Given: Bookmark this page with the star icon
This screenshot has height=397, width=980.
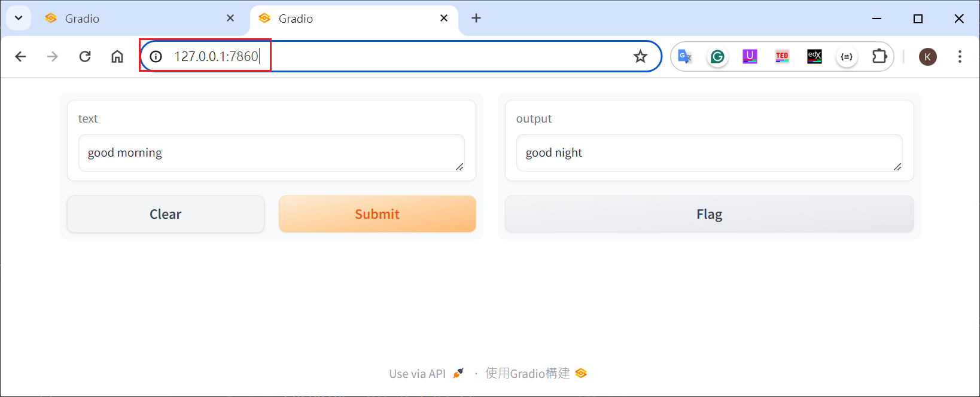Looking at the screenshot, I should click(641, 57).
